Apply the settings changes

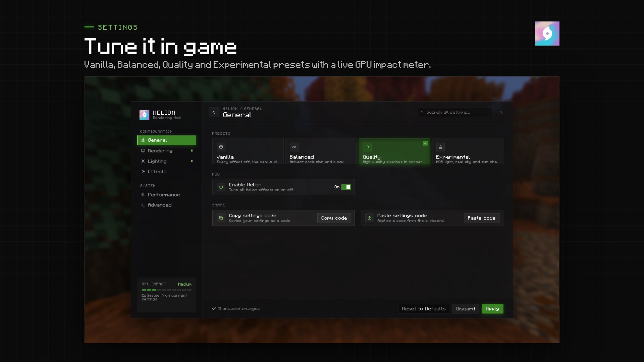coord(492,309)
